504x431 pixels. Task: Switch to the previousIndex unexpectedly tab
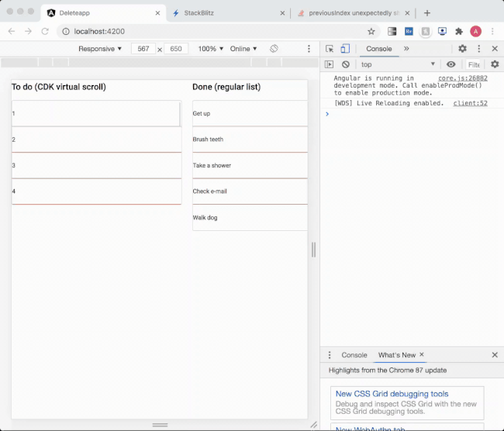click(x=353, y=13)
